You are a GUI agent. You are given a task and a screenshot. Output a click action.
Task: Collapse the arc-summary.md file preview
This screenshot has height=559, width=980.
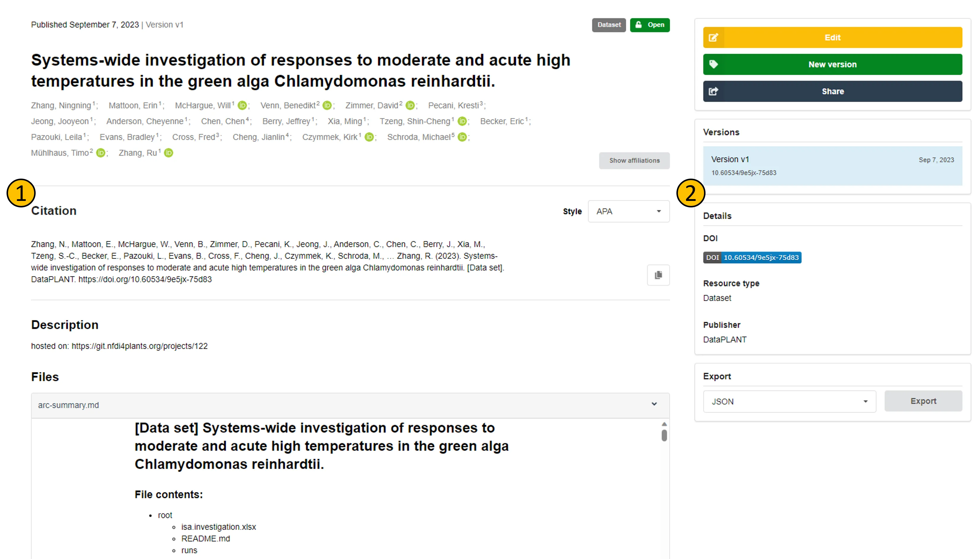(654, 404)
